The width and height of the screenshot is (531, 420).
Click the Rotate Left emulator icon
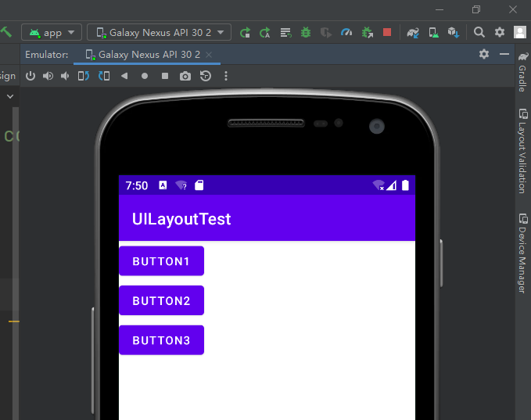(84, 76)
